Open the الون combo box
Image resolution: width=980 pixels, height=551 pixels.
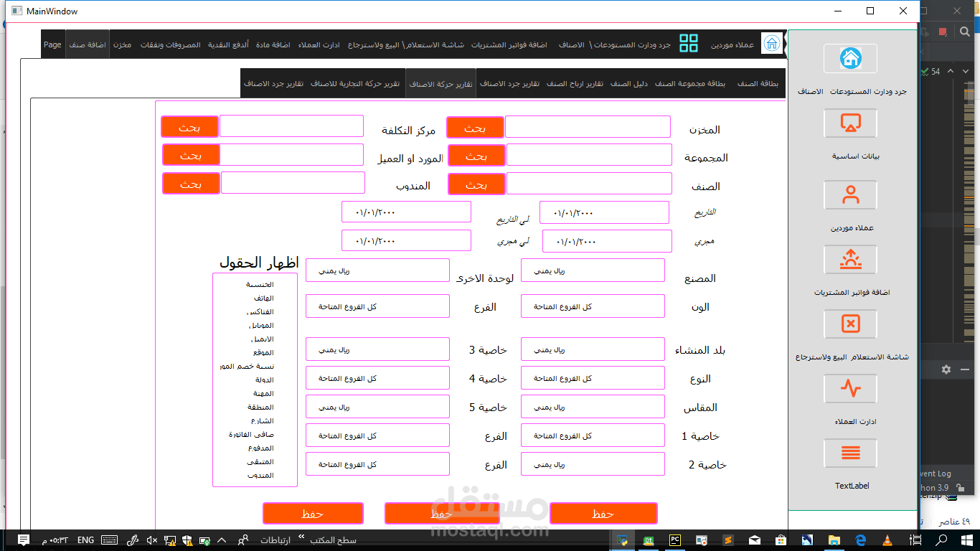(x=593, y=306)
